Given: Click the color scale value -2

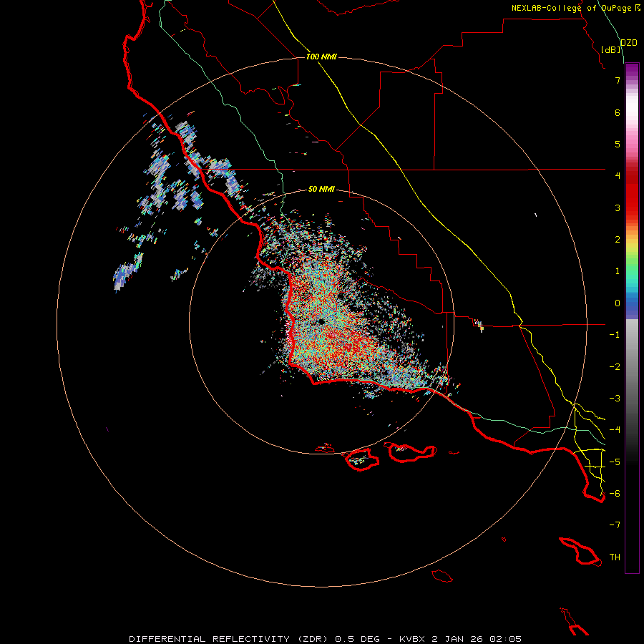Looking at the screenshot, I should click(615, 366).
